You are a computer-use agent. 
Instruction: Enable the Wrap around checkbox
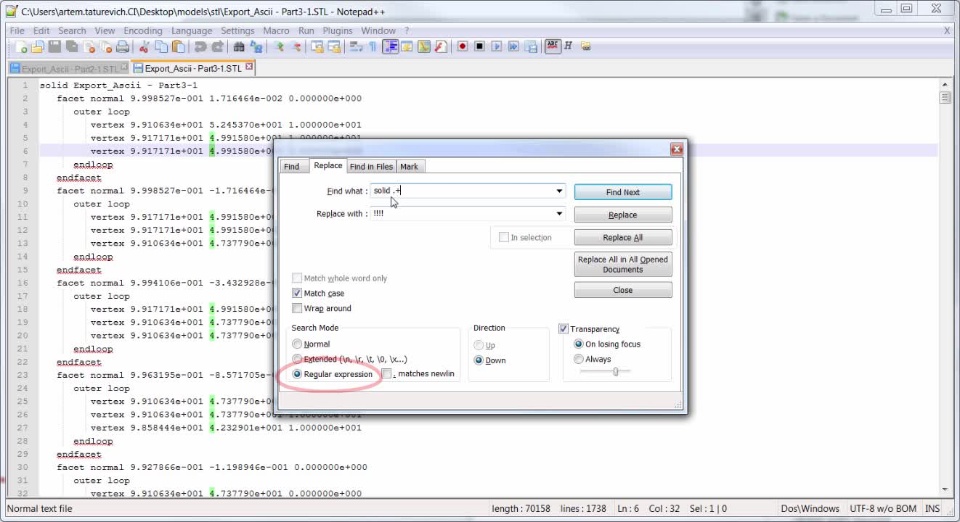[x=297, y=308]
